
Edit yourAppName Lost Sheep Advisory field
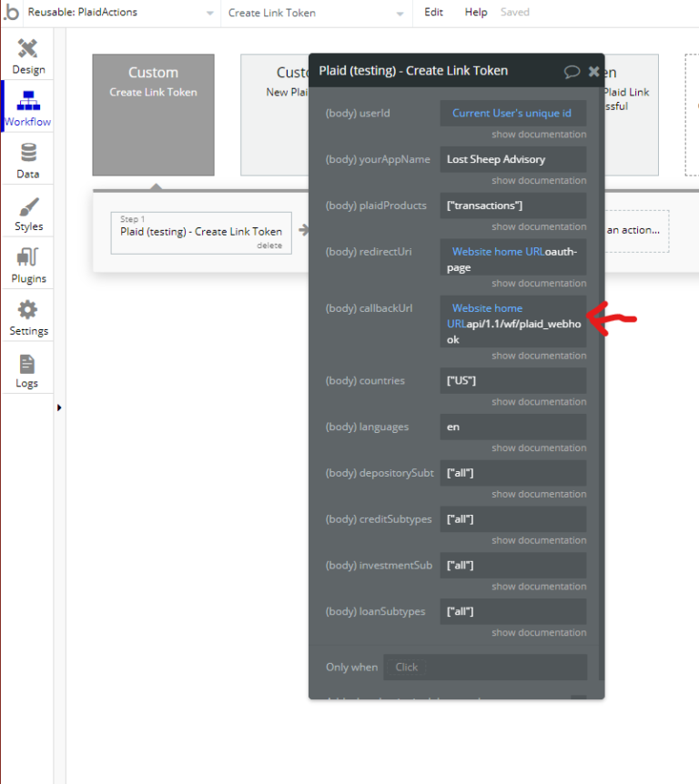(x=512, y=159)
